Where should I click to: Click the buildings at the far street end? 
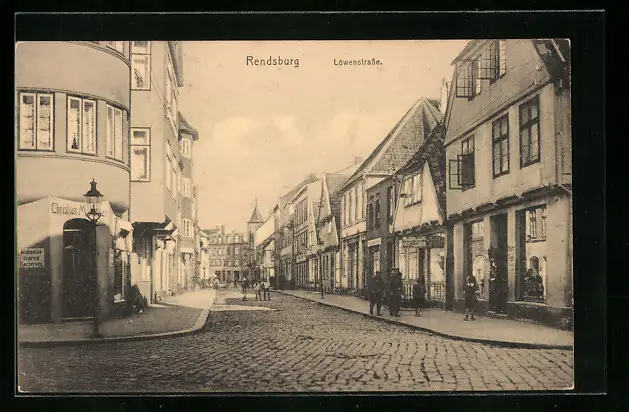[228, 254]
